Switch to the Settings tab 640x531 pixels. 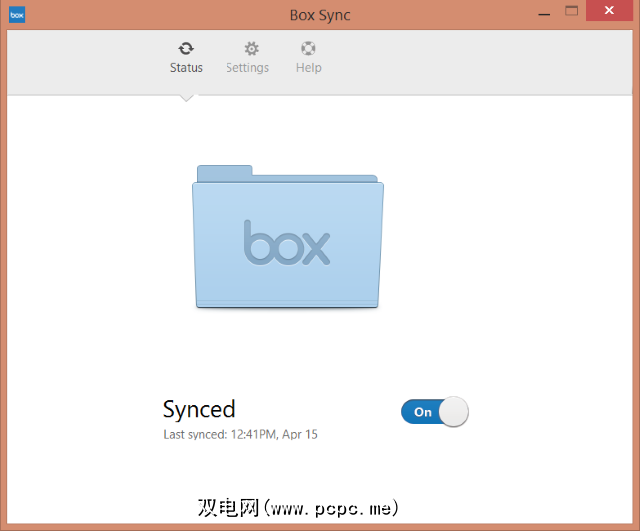(247, 58)
